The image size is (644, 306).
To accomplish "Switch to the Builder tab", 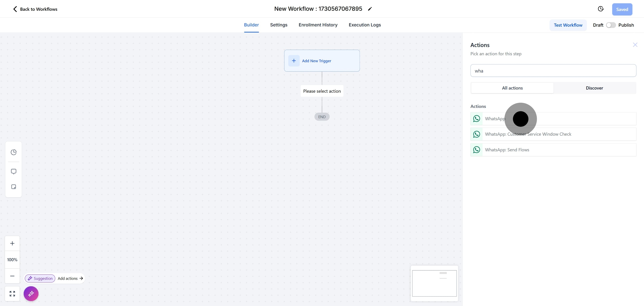I will [251, 25].
